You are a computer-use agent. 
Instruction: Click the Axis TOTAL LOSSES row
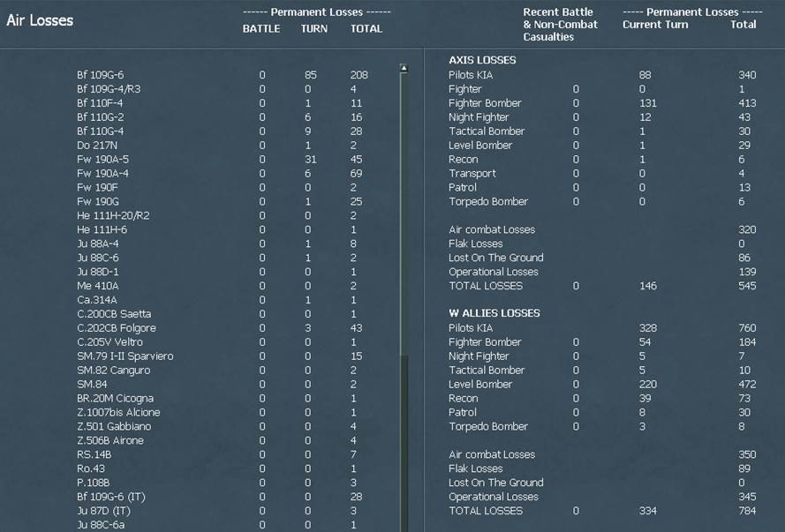click(x=602, y=286)
